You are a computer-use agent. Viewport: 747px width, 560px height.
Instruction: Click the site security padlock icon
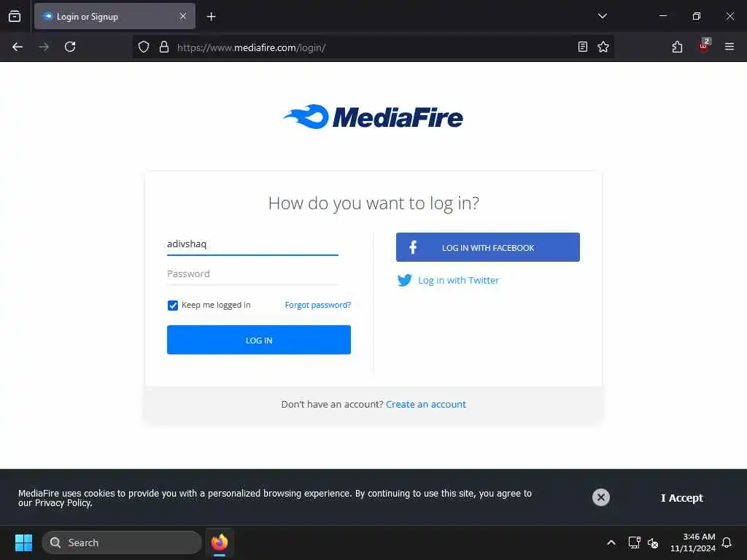click(164, 47)
